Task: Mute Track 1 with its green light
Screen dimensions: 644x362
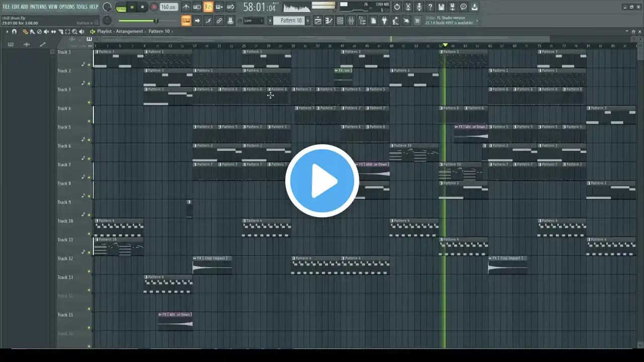Action: point(89,65)
